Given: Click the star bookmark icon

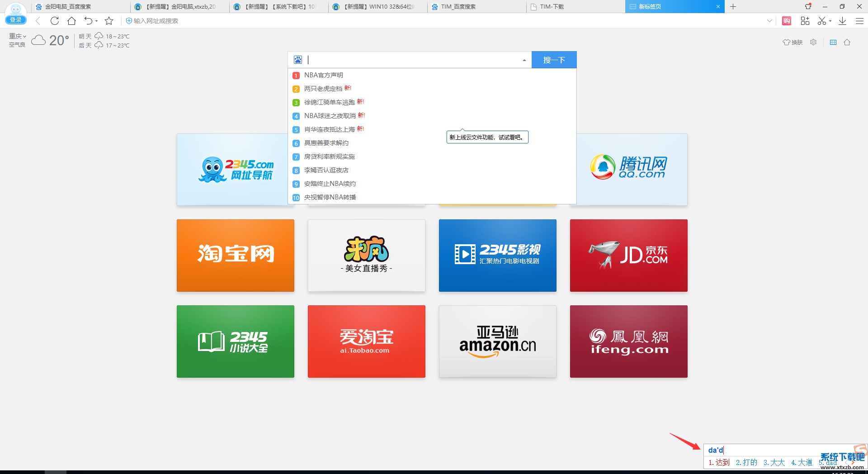Looking at the screenshot, I should (x=109, y=21).
